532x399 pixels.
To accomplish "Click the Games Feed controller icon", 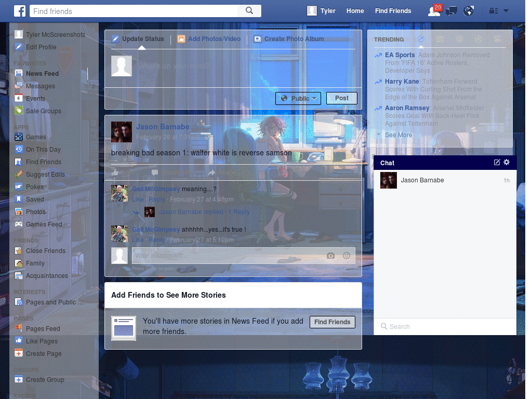I will pyautogui.click(x=19, y=224).
